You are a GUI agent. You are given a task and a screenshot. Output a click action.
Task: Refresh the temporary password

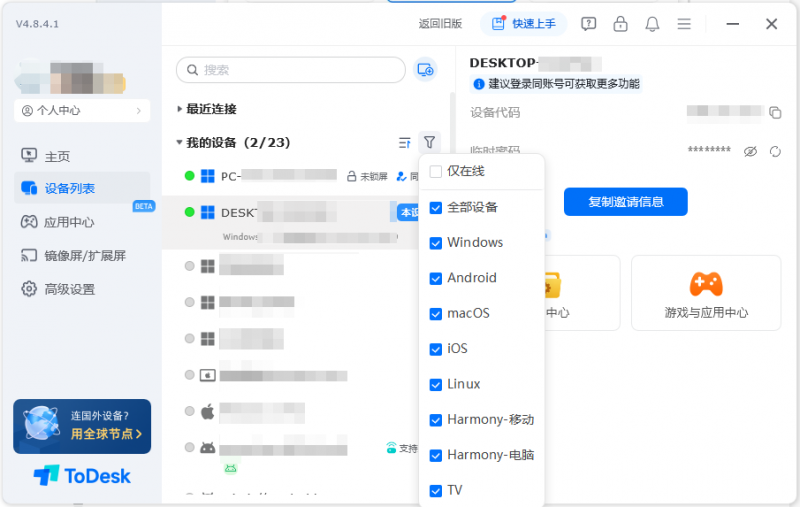[x=775, y=151]
